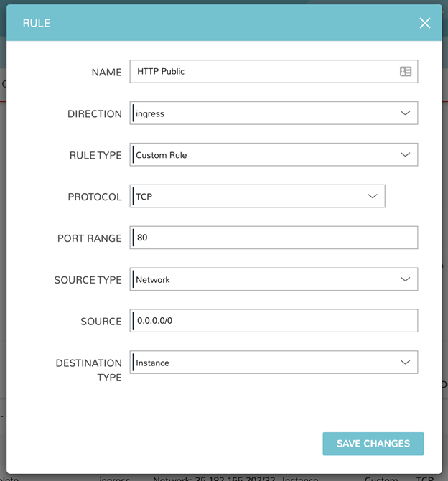Click the PORT RANGE field label

tap(90, 238)
